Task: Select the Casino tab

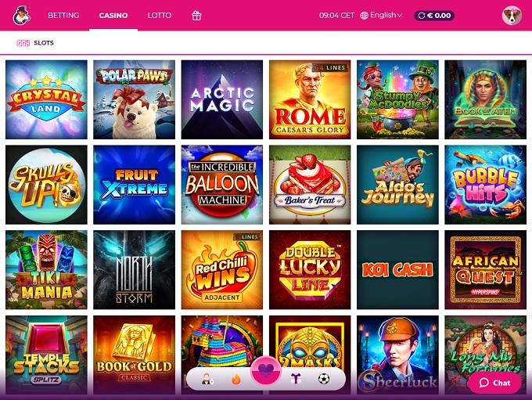Action: [x=113, y=16]
